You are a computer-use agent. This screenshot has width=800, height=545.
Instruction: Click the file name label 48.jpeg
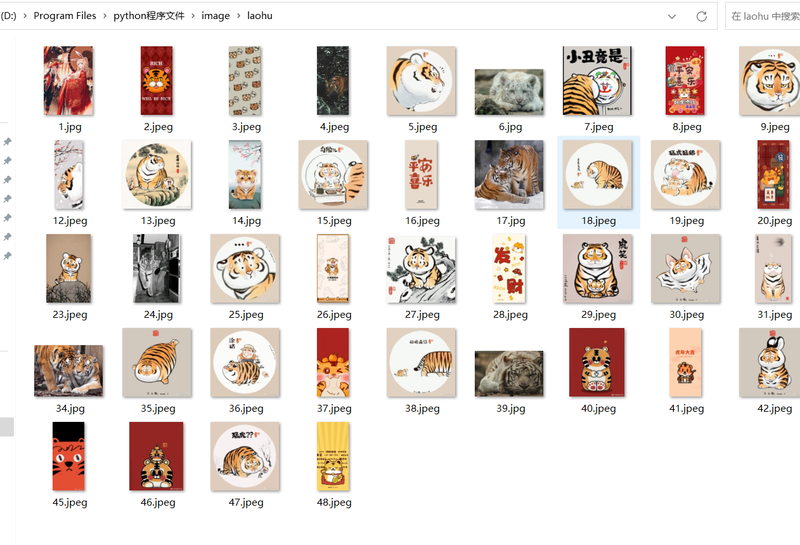click(x=334, y=502)
